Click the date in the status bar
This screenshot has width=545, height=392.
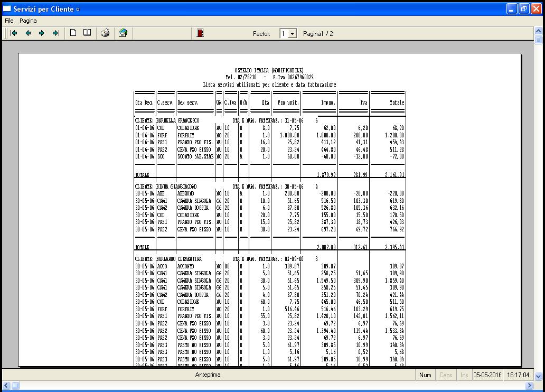[x=487, y=375]
